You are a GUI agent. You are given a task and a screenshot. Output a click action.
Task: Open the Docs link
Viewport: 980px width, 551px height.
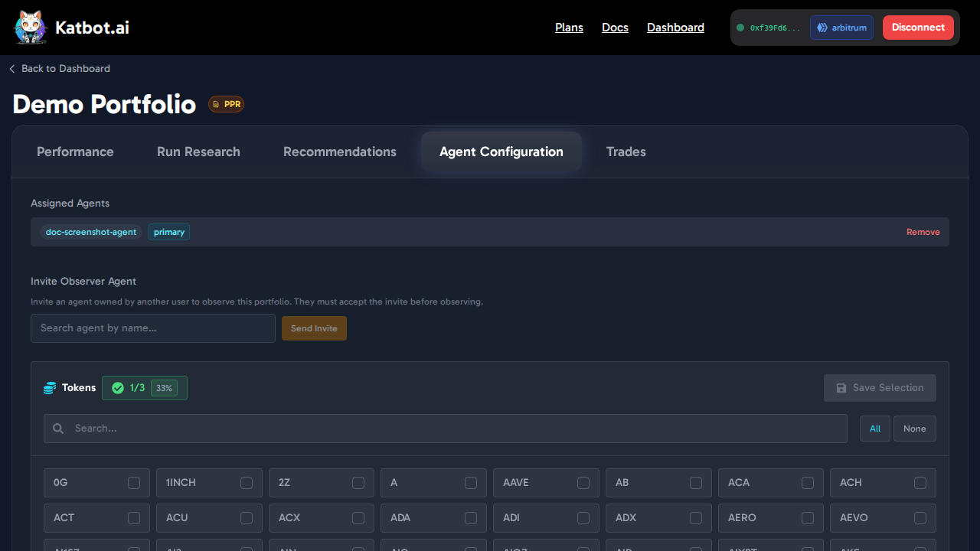pyautogui.click(x=615, y=28)
